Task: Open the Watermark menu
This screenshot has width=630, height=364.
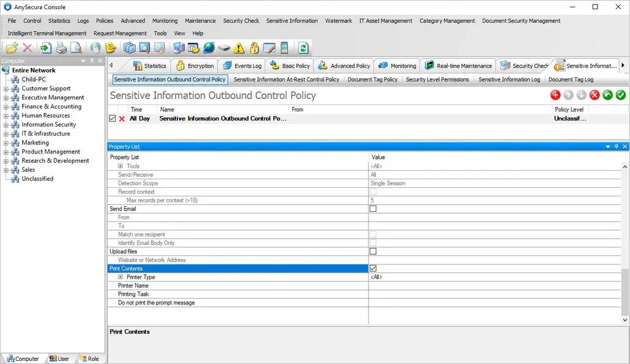Action: click(338, 21)
